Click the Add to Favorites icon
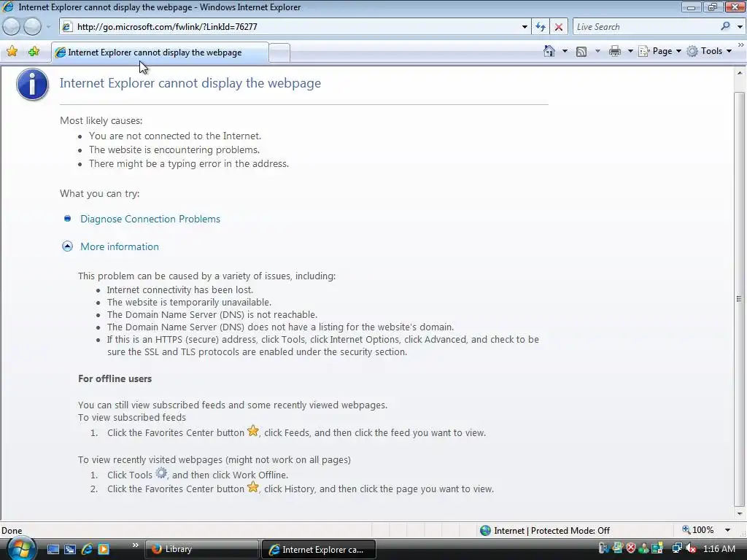Image resolution: width=747 pixels, height=560 pixels. coord(34,52)
